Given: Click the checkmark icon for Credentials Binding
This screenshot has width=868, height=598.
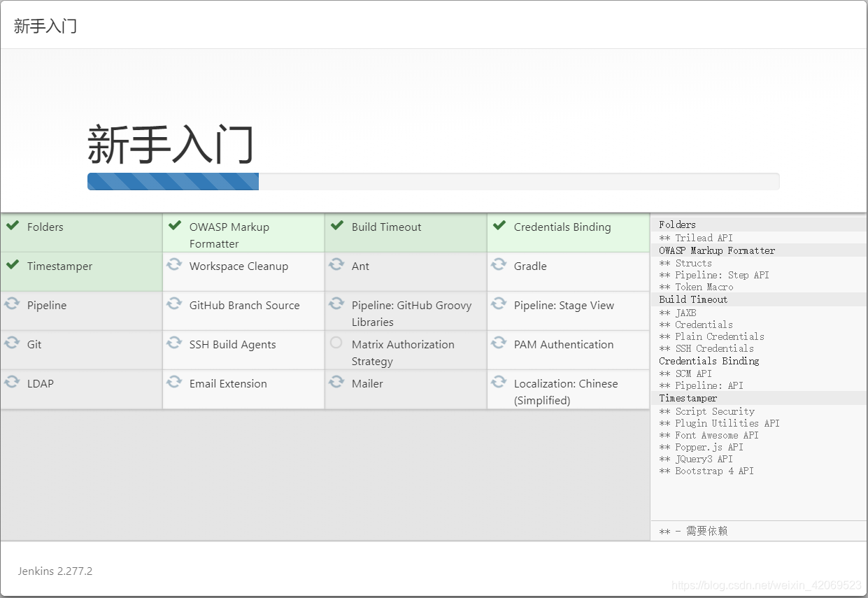Looking at the screenshot, I should pyautogui.click(x=499, y=226).
